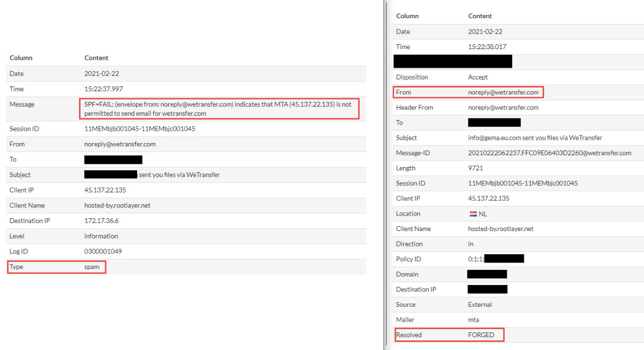
Task: Click the 'Log ID' row label
Action: pyautogui.click(x=20, y=251)
